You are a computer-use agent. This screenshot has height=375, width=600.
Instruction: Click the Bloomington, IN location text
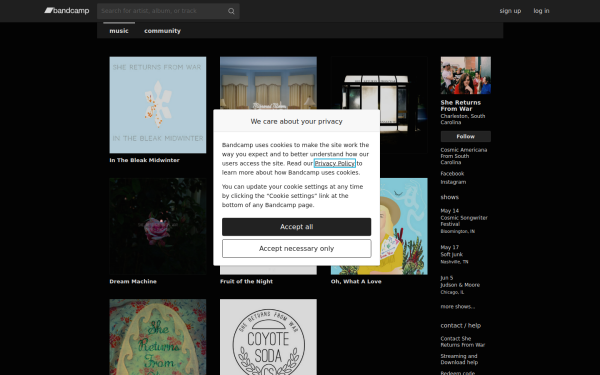tap(457, 232)
